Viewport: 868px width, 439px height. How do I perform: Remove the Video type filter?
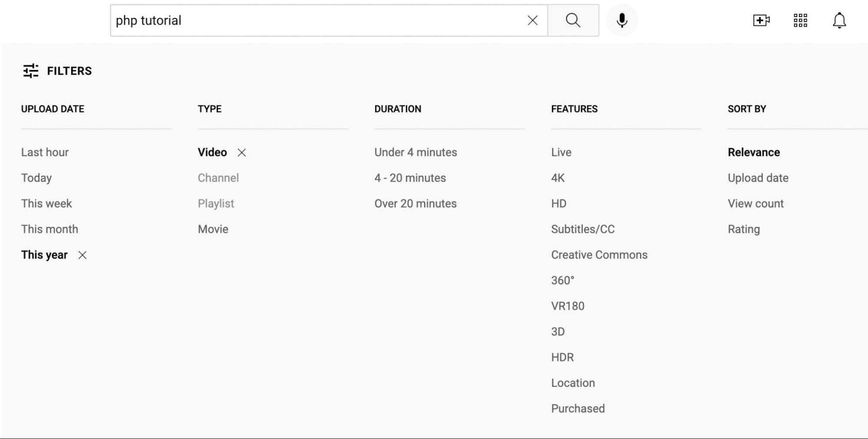click(x=242, y=153)
